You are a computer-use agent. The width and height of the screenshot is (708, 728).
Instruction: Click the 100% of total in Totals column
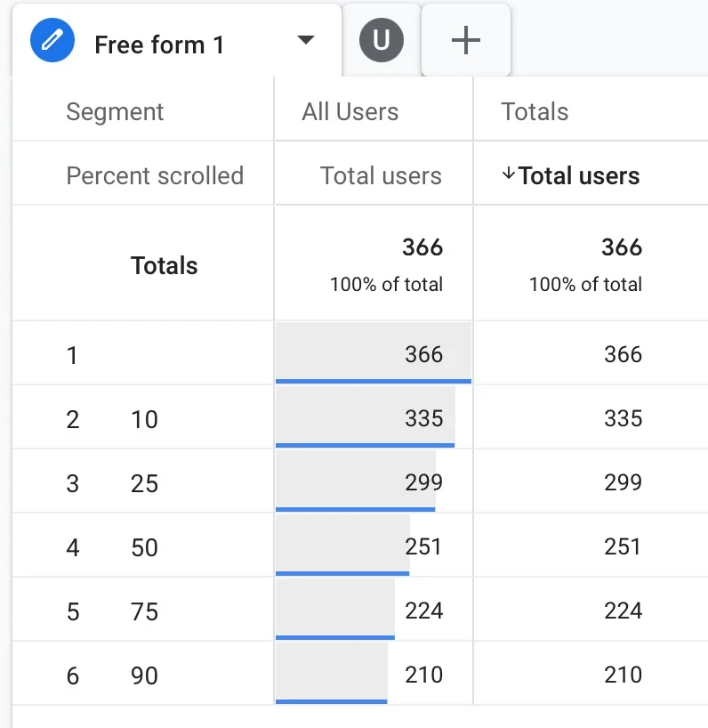click(585, 284)
